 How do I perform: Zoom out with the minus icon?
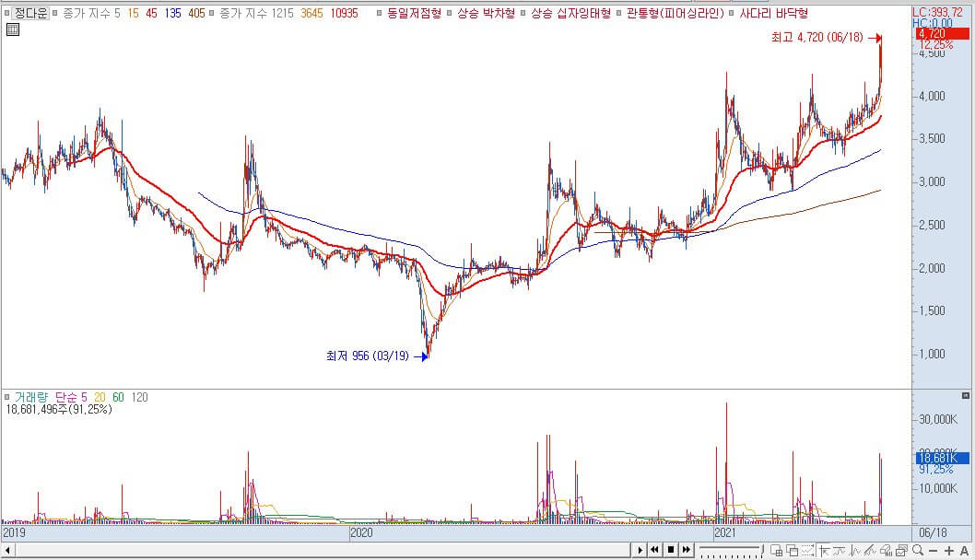pyautogui.click(x=934, y=551)
